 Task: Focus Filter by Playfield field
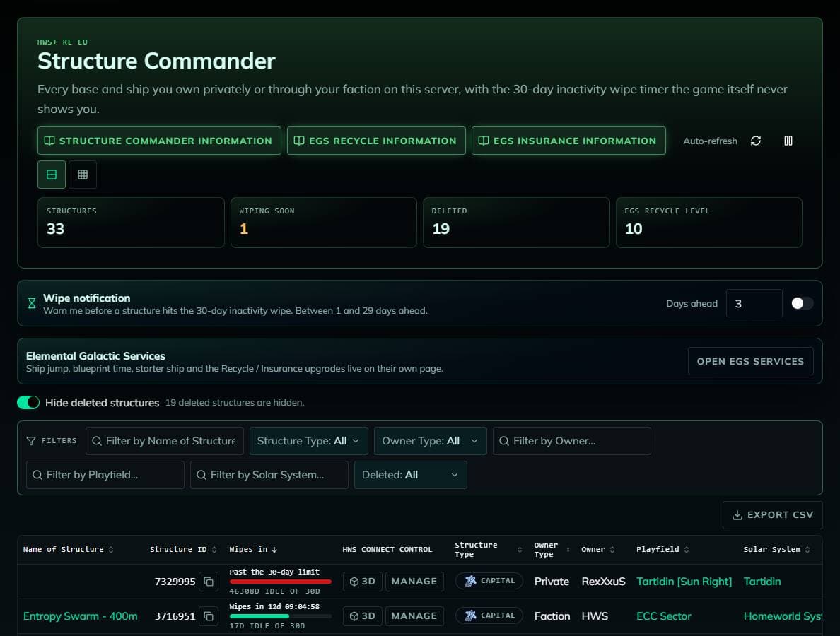point(105,475)
